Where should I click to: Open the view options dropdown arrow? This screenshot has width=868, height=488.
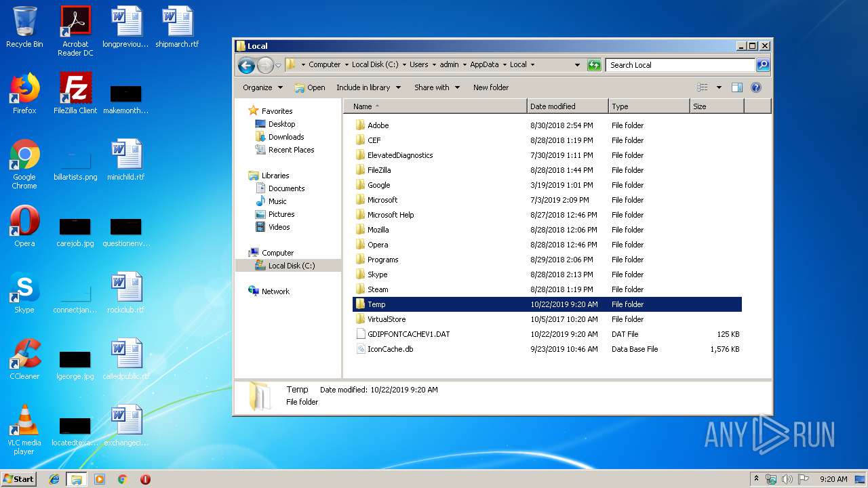click(x=719, y=87)
